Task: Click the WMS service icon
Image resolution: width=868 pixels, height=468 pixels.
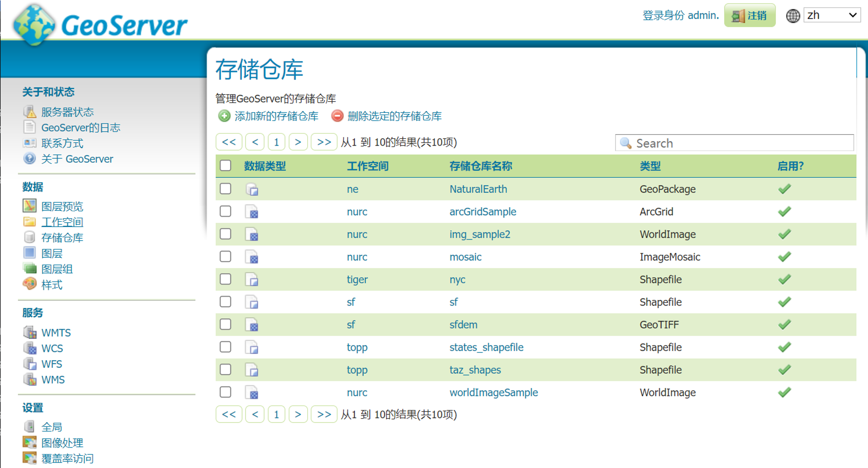Action: [x=30, y=380]
